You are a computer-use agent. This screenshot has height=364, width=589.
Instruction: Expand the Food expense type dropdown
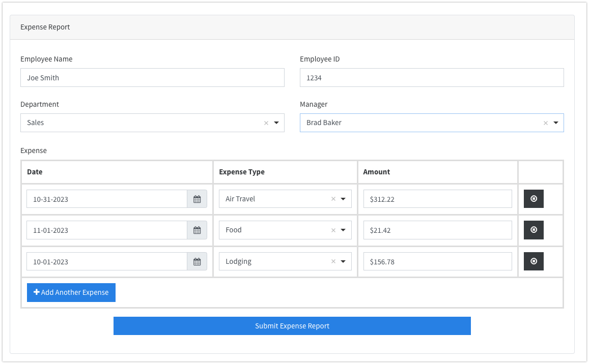(x=343, y=230)
